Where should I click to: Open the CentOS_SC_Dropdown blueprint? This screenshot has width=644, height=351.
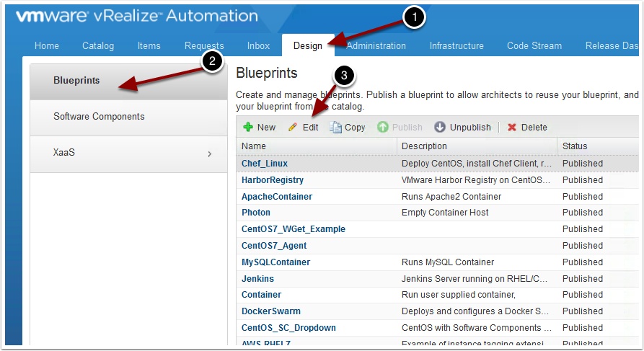coord(288,328)
